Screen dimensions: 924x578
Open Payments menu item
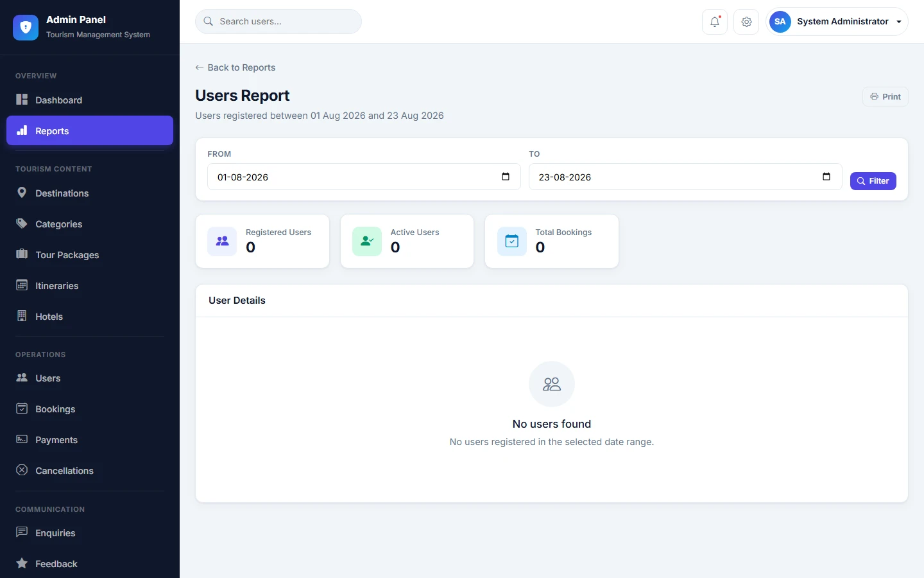[x=90, y=439]
